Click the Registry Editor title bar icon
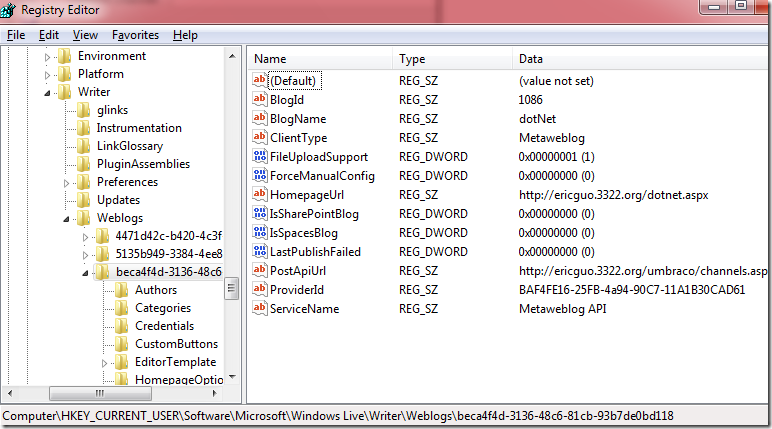This screenshot has height=429, width=772. (x=12, y=12)
